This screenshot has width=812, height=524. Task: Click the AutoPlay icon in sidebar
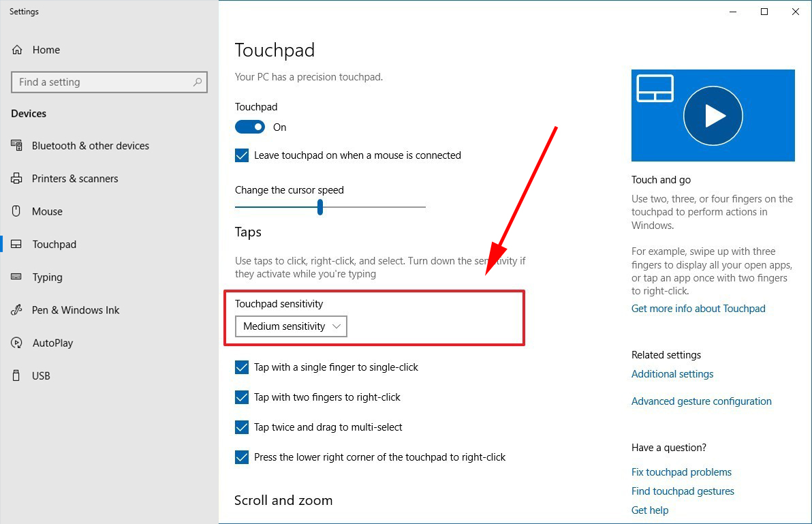[x=17, y=343]
